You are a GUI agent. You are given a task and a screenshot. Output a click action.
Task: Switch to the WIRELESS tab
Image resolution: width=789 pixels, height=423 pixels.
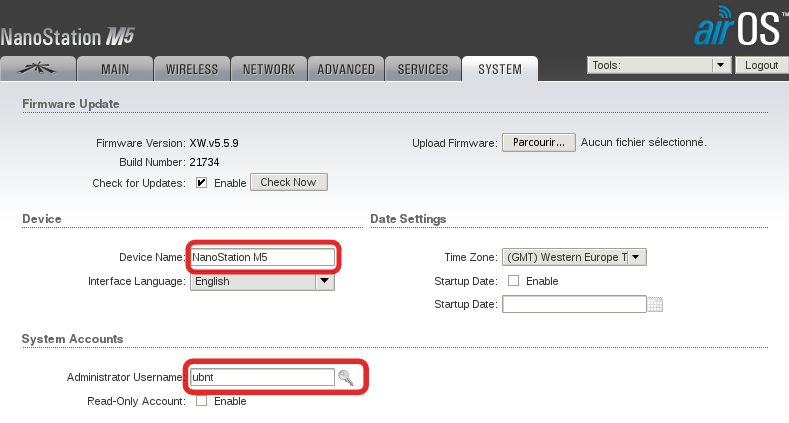[x=192, y=69]
